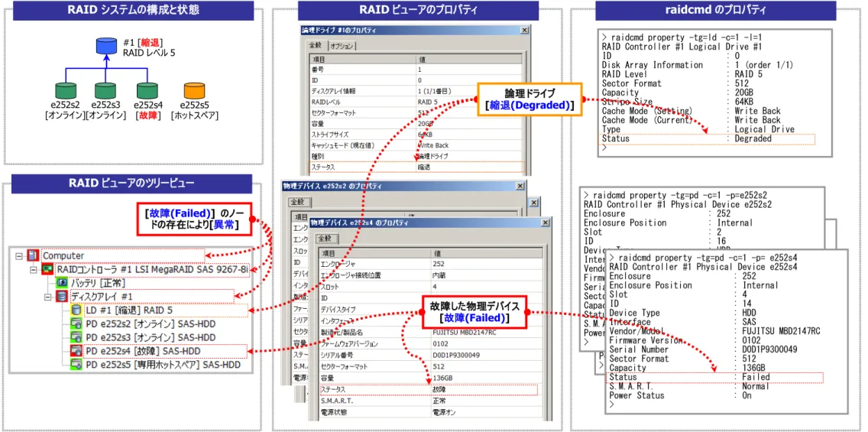Click the e252s4 failed disk in diagram
Viewport: 868px width, 432px height.
[x=146, y=91]
